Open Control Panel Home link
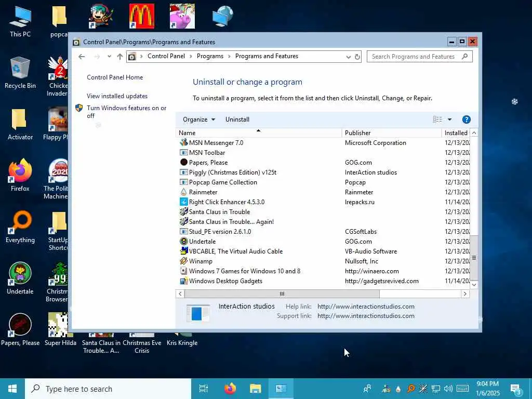Viewport: 532px width, 399px height. (115, 77)
